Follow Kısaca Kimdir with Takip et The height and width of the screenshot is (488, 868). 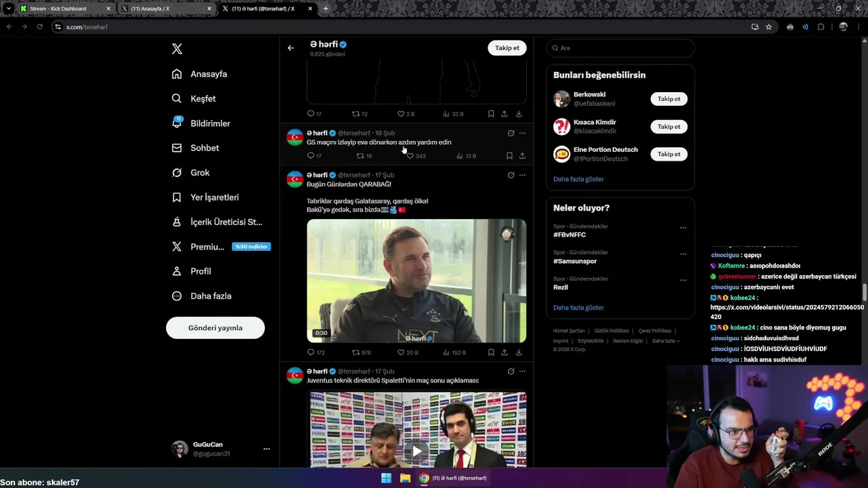point(669,127)
